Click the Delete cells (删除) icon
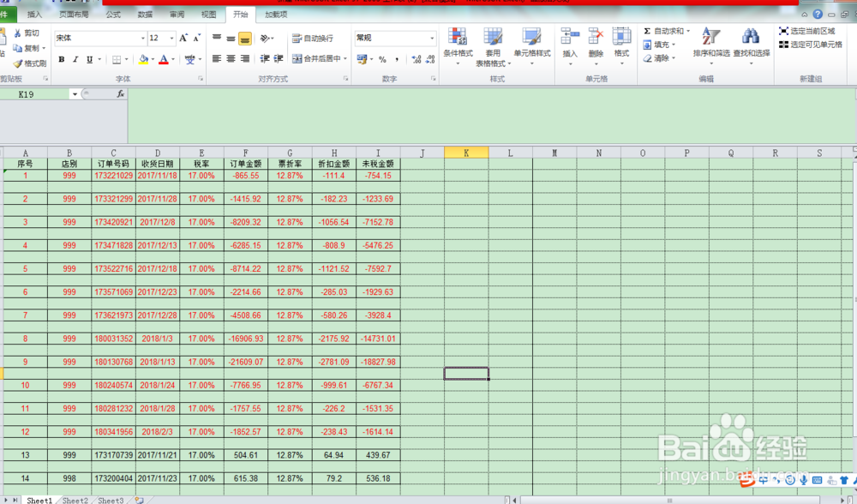857x504 pixels. (x=596, y=36)
